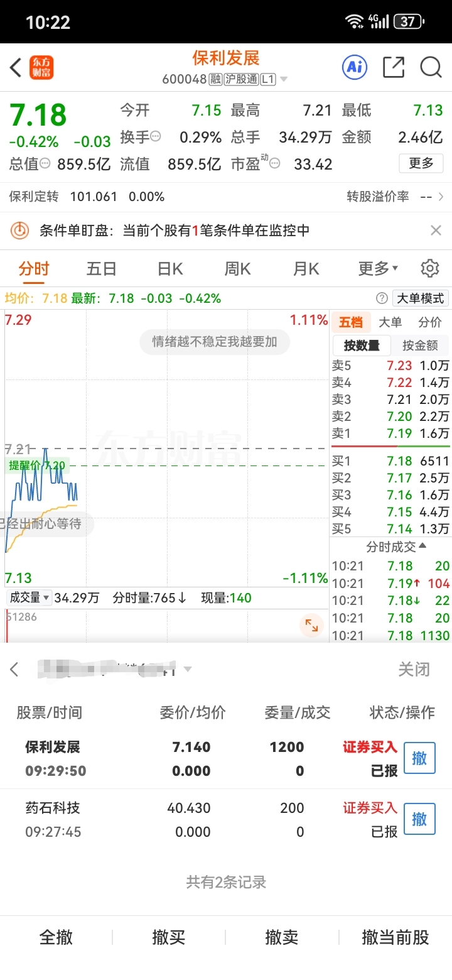Screen dimensions: 452x980
Task: Go back in the order panel
Action: [x=14, y=670]
